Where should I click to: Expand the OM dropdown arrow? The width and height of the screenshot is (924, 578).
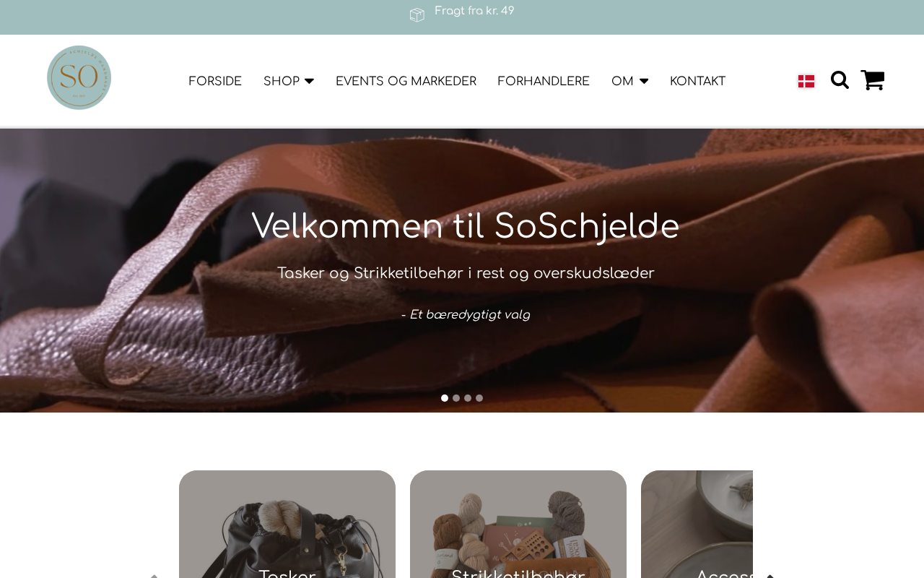coord(644,82)
